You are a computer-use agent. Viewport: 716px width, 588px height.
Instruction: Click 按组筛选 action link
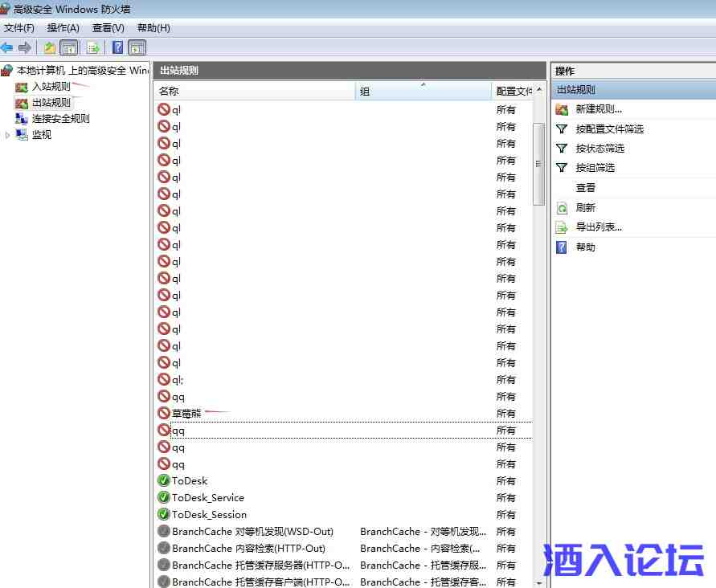(x=595, y=168)
